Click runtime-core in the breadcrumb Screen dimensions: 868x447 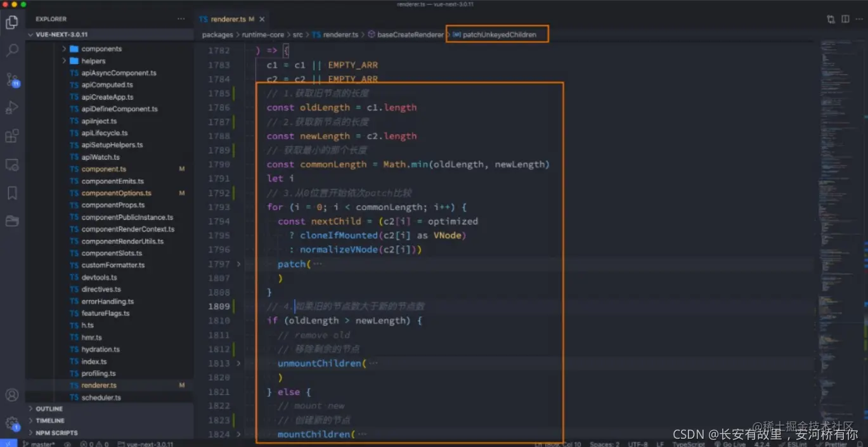coord(262,35)
